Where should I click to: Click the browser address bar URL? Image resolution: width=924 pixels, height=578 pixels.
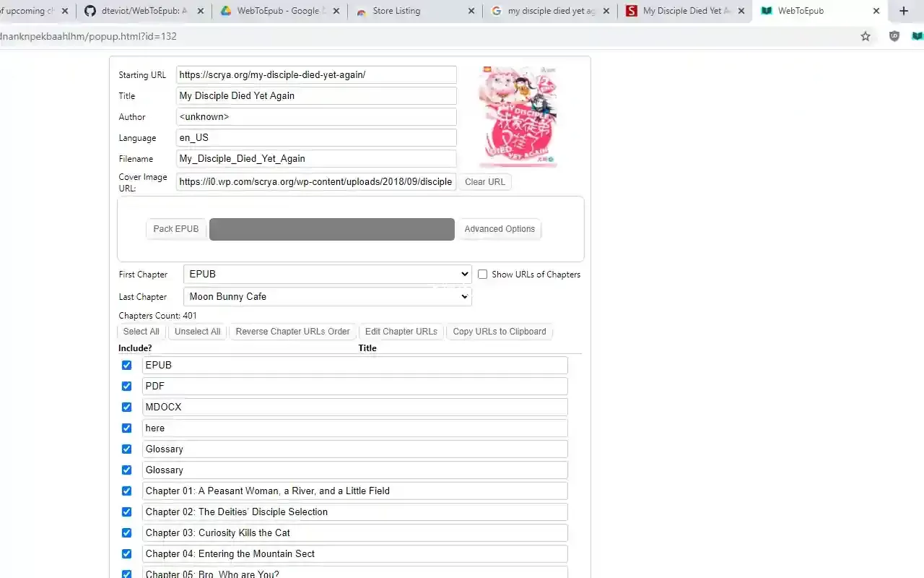pyautogui.click(x=88, y=36)
